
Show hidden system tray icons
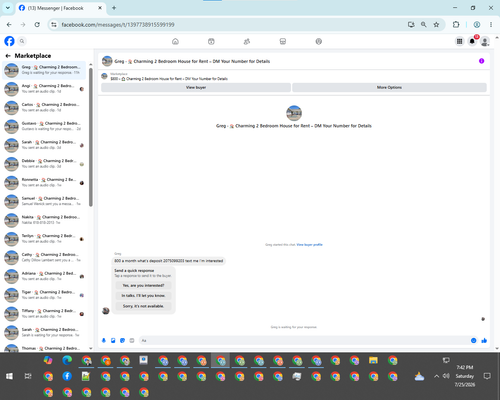(436, 376)
